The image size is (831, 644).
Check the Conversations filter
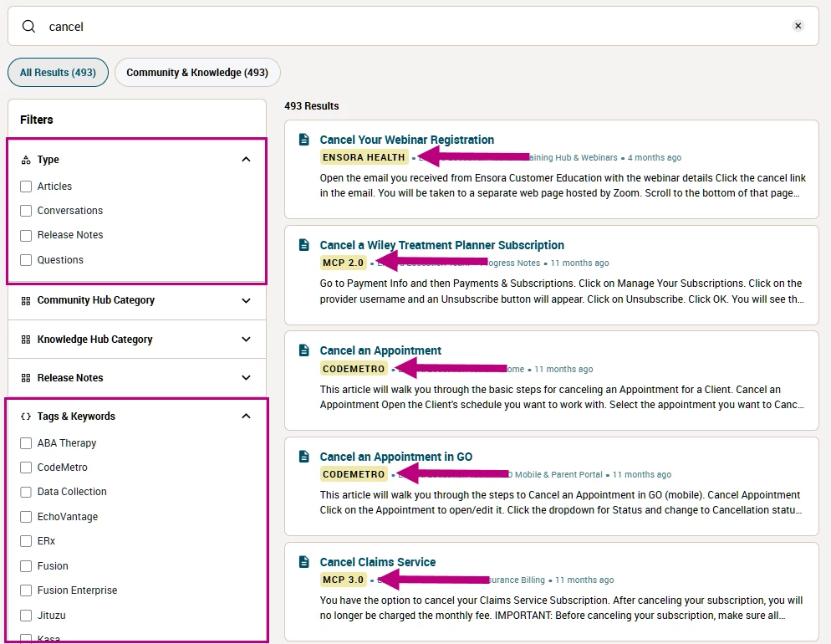point(25,211)
